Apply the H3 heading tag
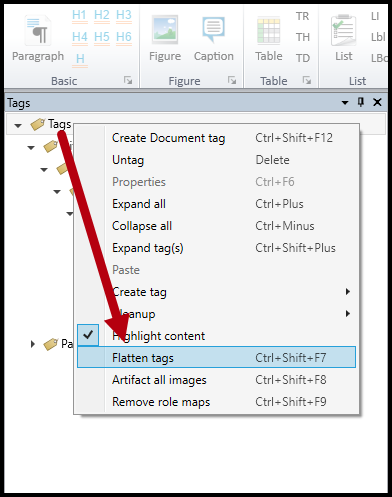Viewport: 392px width, 497px height. 124,16
